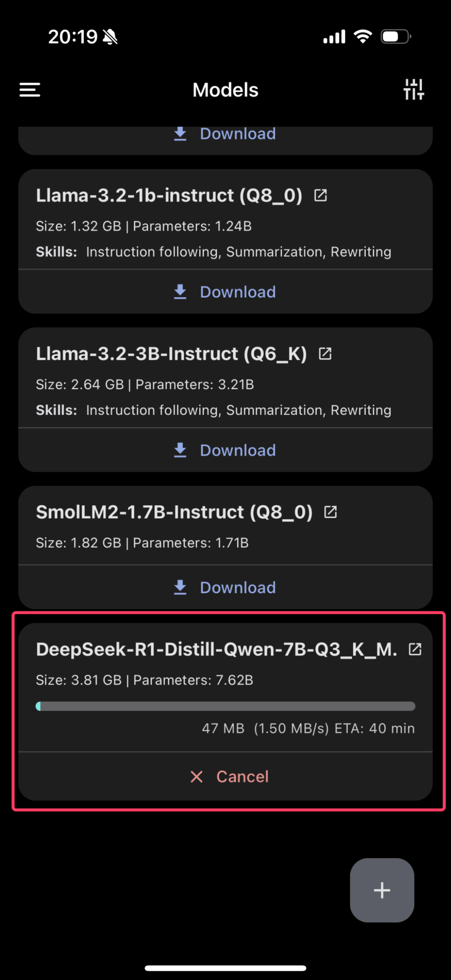Screen dimensions: 451x980
Task: Open the hamburger navigation menu
Action: coord(30,90)
